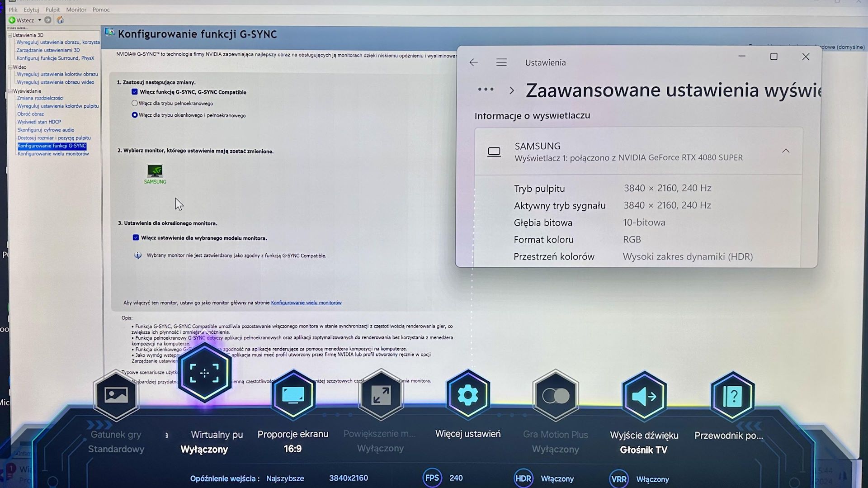Toggle Włącz funkcję G-SYNC checkbox

click(x=135, y=92)
